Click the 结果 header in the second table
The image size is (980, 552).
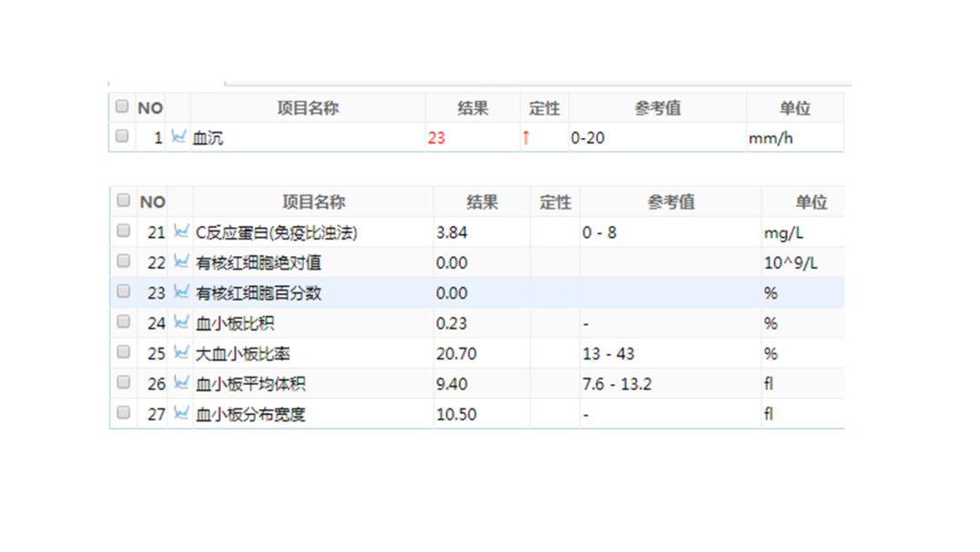(x=482, y=202)
